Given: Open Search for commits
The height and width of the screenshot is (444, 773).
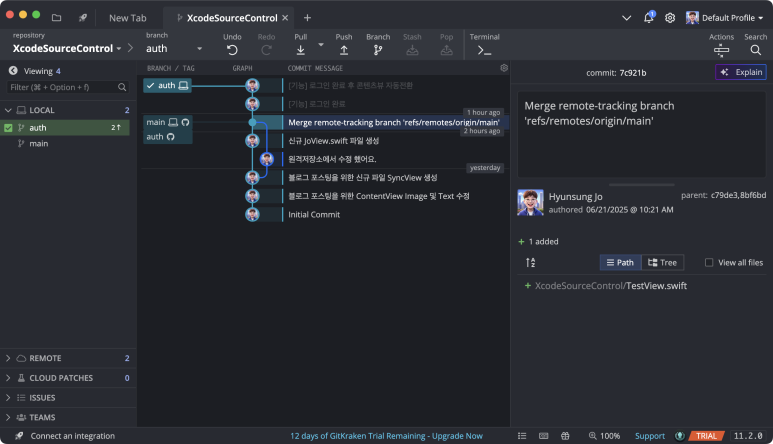Looking at the screenshot, I should tap(755, 50).
